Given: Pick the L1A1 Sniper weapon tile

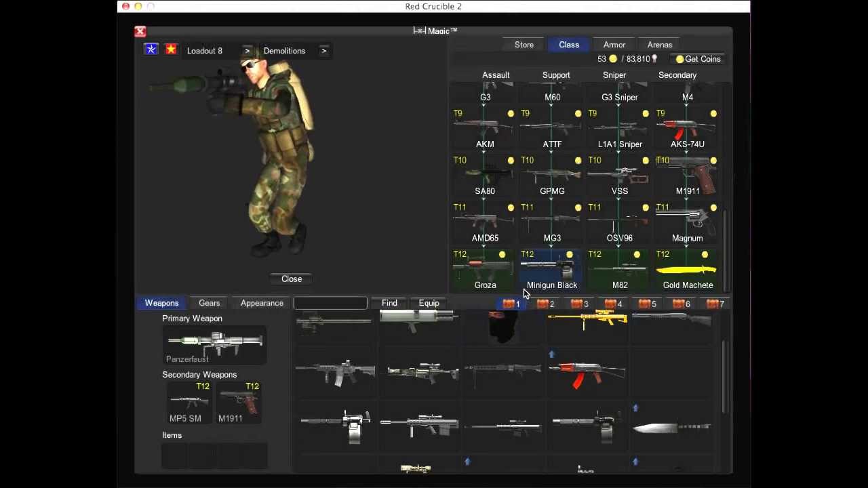Looking at the screenshot, I should pos(619,129).
